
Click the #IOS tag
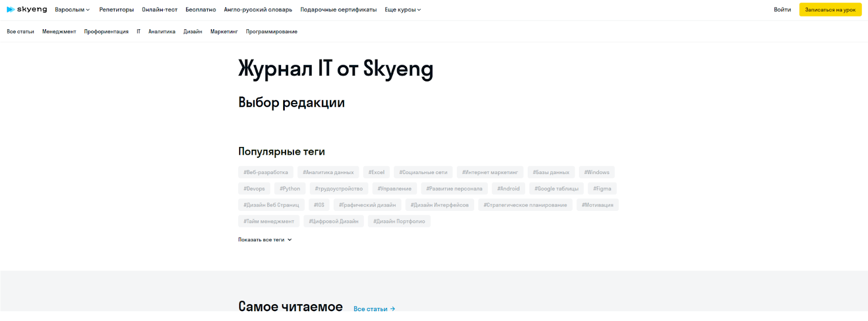click(319, 205)
